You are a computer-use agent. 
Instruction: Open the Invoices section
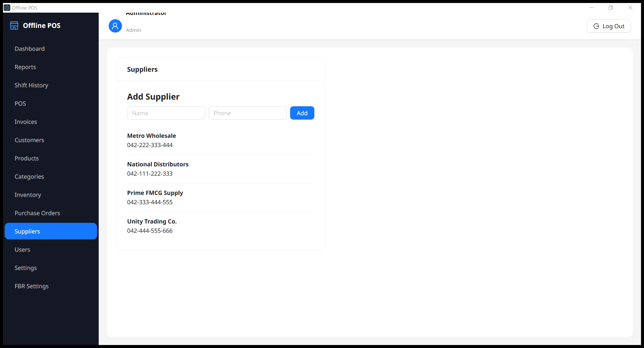click(x=51, y=122)
